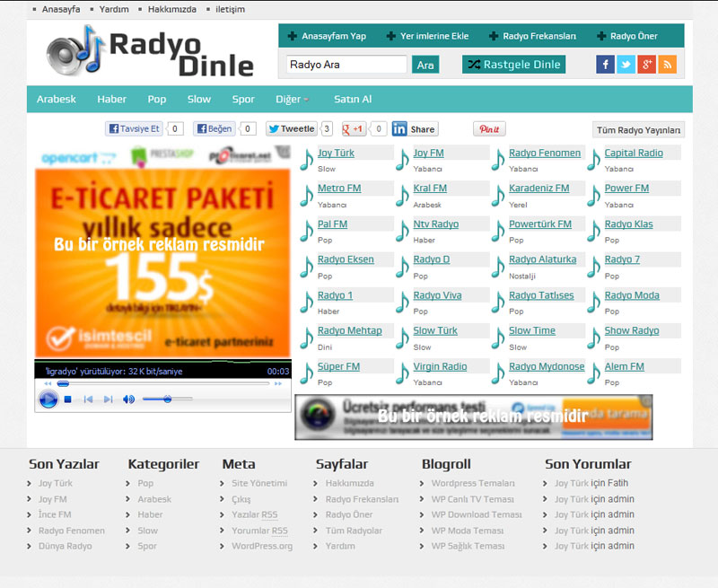
Task: Open İnce FM under Son Yazılar
Action: tap(55, 514)
